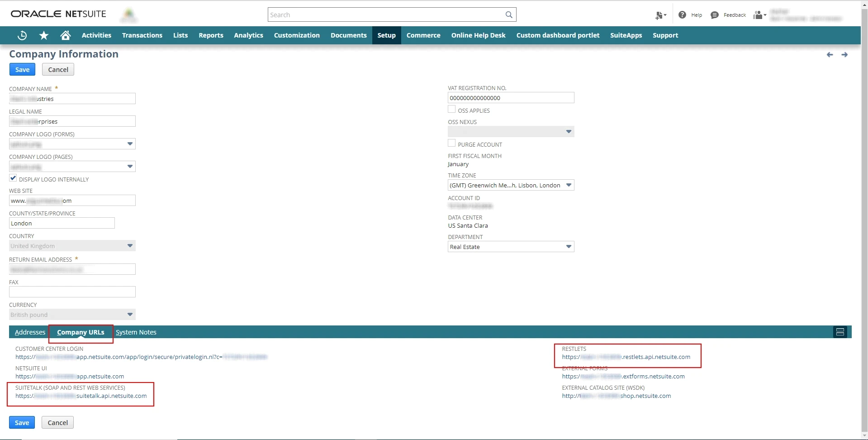
Task: Click the Feedback speech bubble icon
Action: point(715,15)
